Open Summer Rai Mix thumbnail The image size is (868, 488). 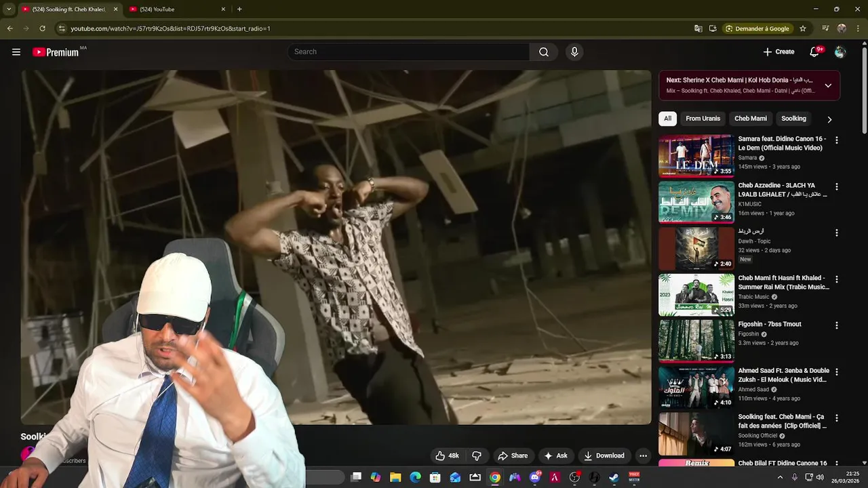pos(696,295)
